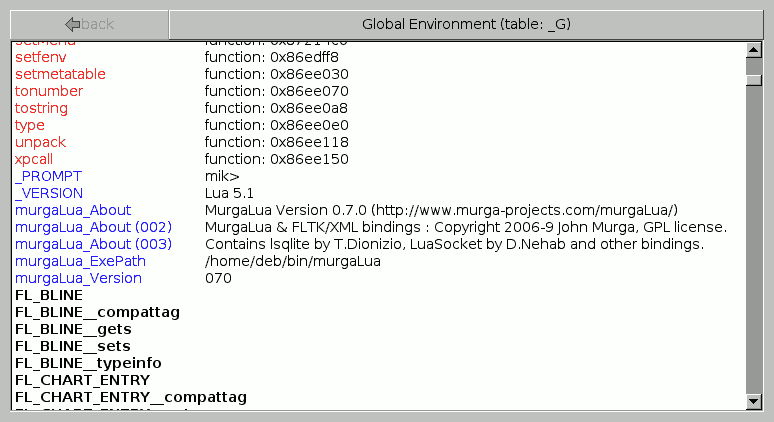Viewport: 774px width, 422px height.
Task: Click the back arrow button
Action: pyautogui.click(x=89, y=24)
